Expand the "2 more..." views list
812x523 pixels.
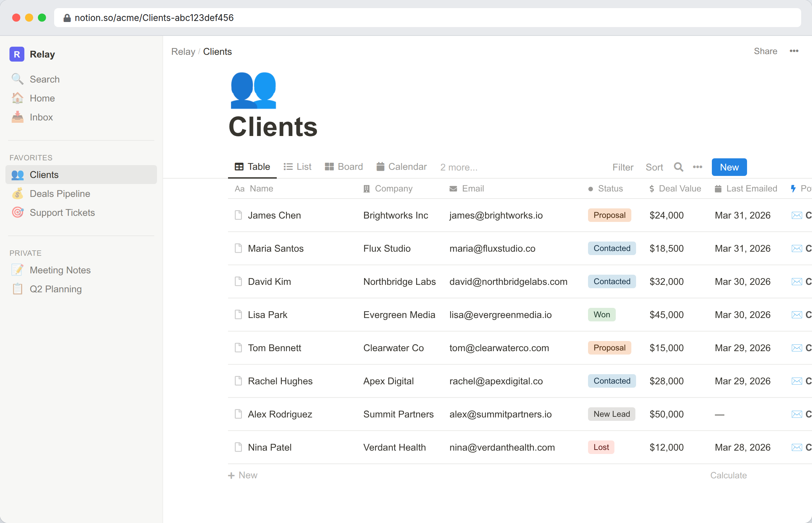pos(458,167)
